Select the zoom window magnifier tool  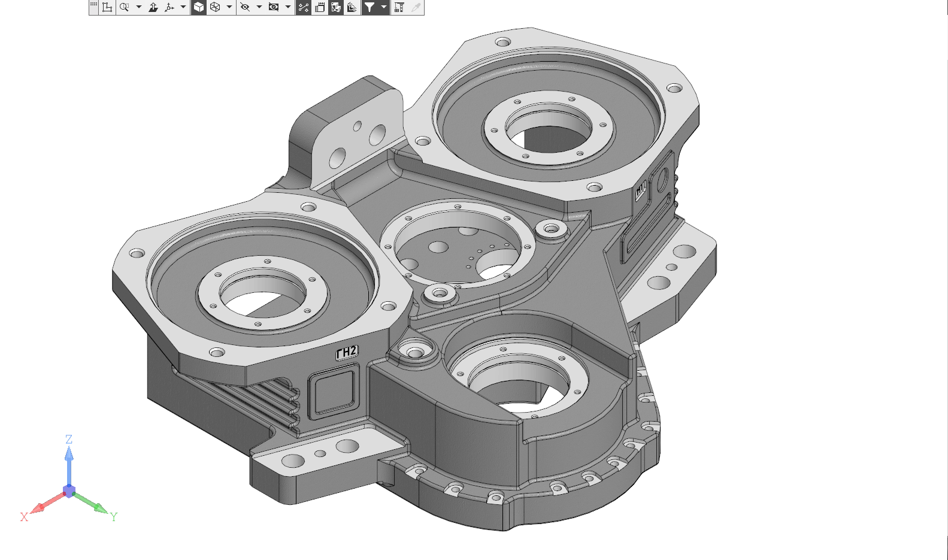click(124, 7)
